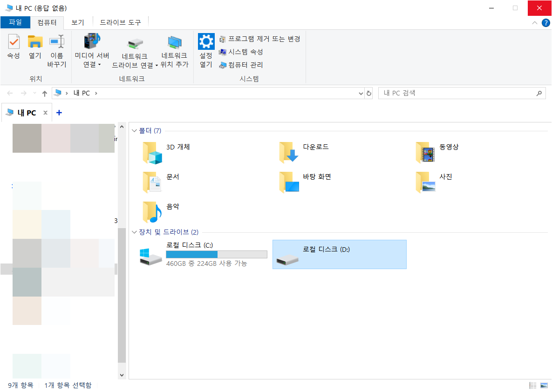This screenshot has height=392, width=552.
Task: Click the C: drive usage bar
Action: click(216, 254)
